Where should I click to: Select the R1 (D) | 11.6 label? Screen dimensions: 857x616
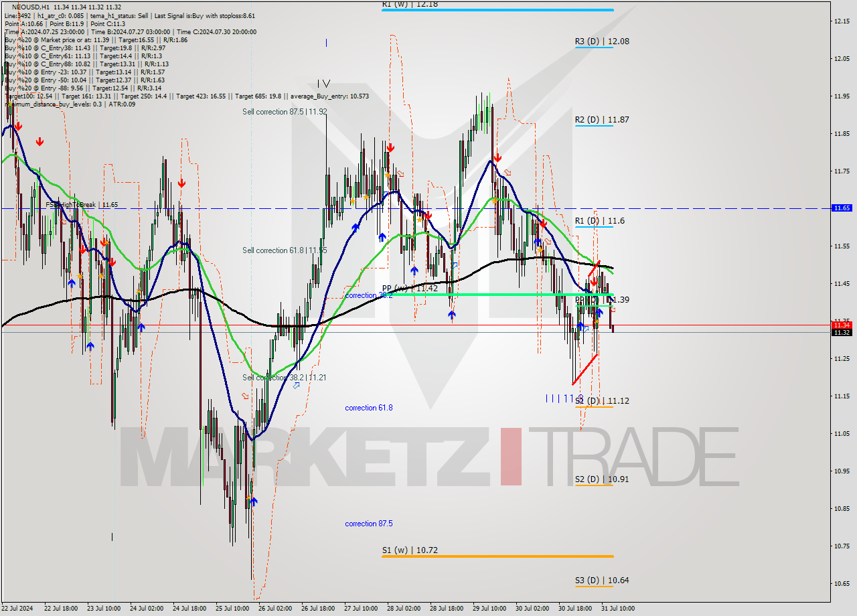(600, 220)
